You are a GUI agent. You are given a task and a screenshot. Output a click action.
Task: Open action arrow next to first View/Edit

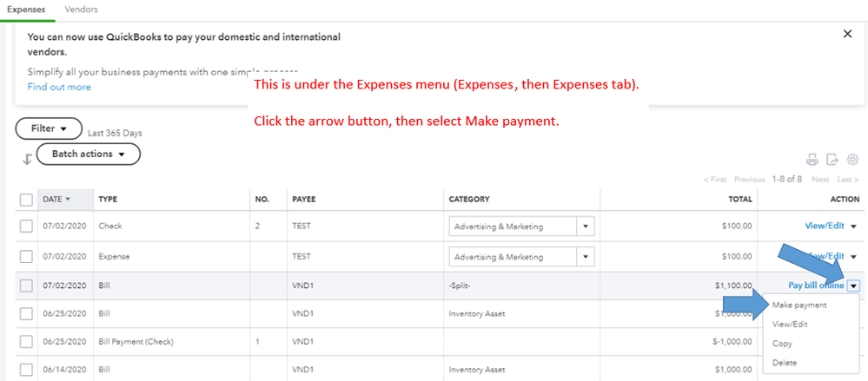tap(853, 227)
